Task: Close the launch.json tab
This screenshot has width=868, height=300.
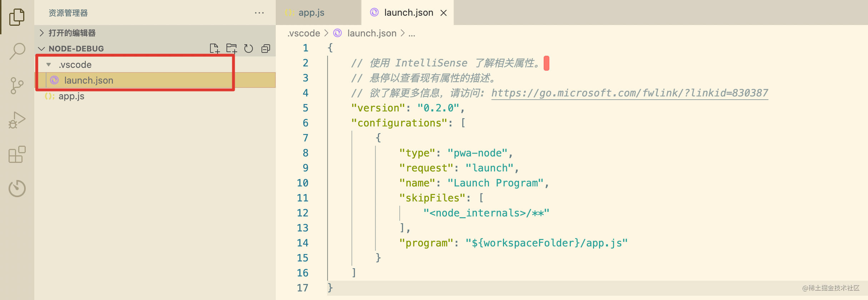Action: [444, 13]
